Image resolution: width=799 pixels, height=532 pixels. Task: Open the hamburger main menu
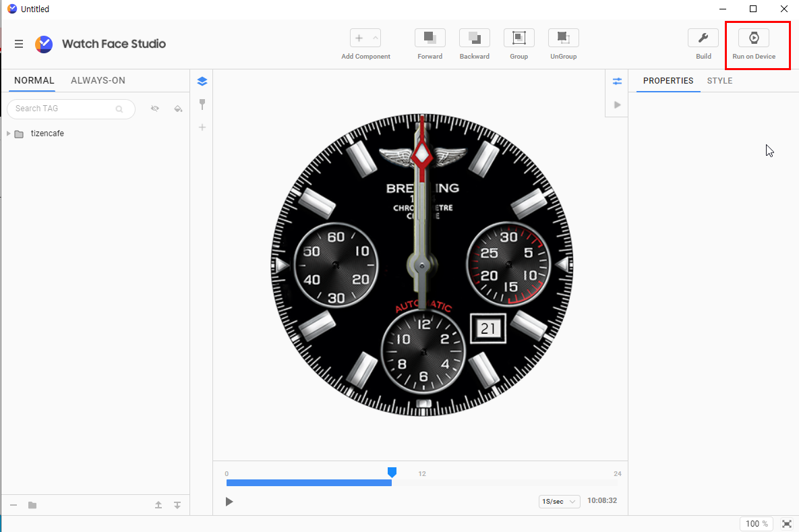click(x=19, y=44)
